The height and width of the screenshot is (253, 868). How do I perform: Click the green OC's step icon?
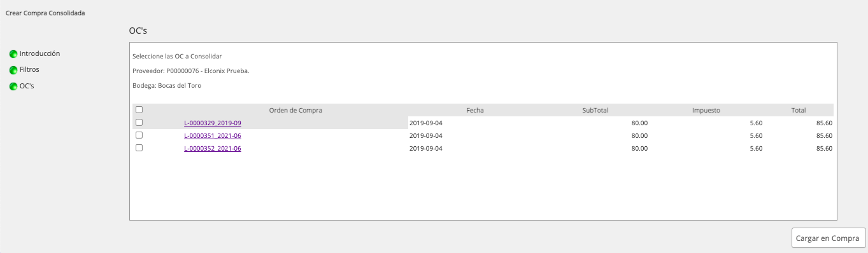tap(13, 86)
